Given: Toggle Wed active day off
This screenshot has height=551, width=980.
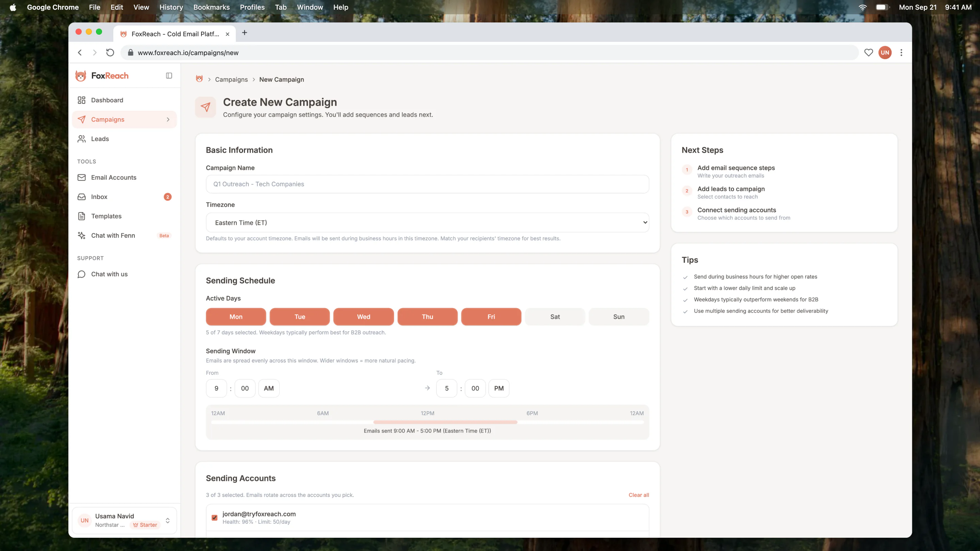Looking at the screenshot, I should 363,317.
